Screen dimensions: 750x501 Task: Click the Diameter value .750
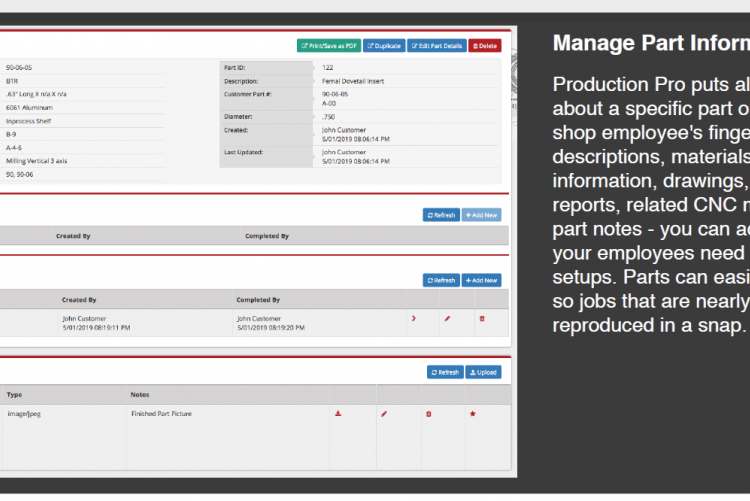pyautogui.click(x=328, y=117)
